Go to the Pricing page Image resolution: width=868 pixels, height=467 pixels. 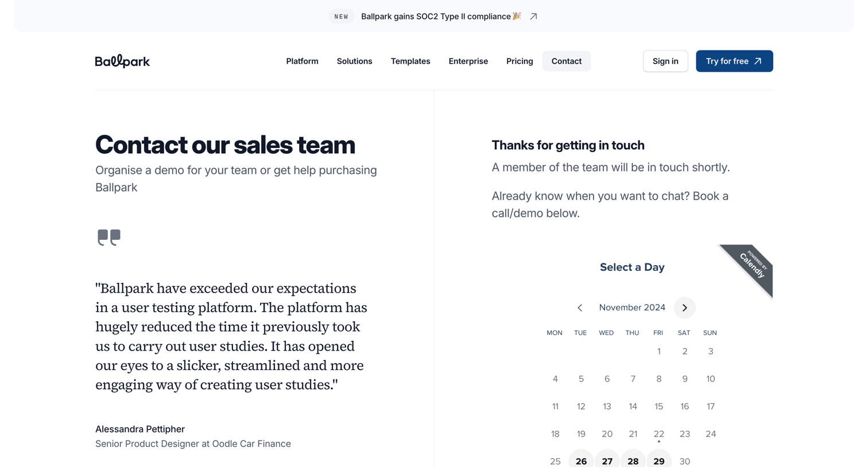click(520, 61)
